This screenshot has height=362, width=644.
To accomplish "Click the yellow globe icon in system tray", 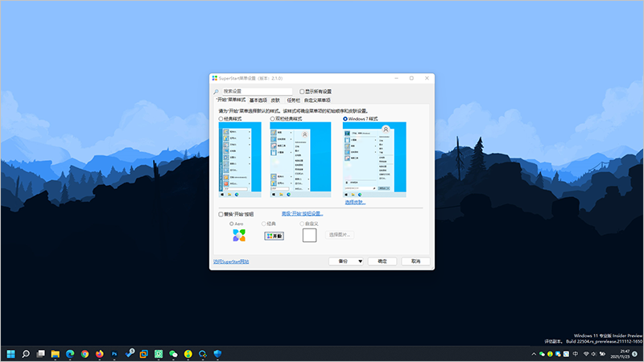I will (x=550, y=354).
